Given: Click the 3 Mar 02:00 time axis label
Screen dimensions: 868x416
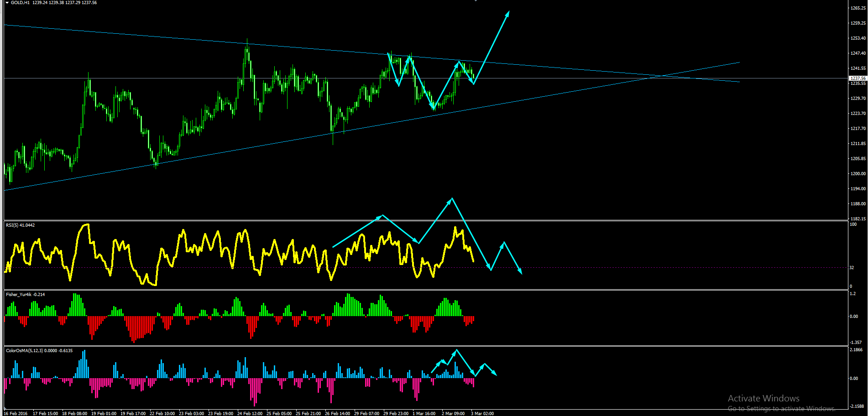Looking at the screenshot, I should pyautogui.click(x=482, y=413).
